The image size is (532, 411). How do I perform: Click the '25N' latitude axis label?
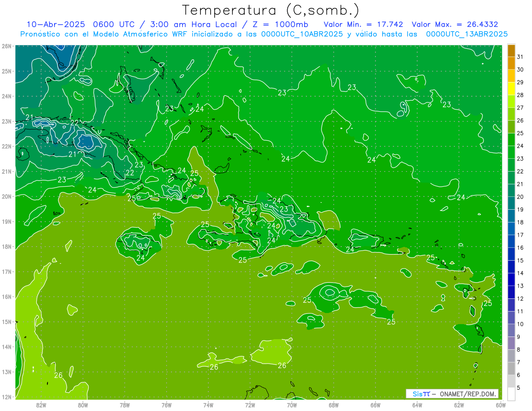[x=7, y=71]
